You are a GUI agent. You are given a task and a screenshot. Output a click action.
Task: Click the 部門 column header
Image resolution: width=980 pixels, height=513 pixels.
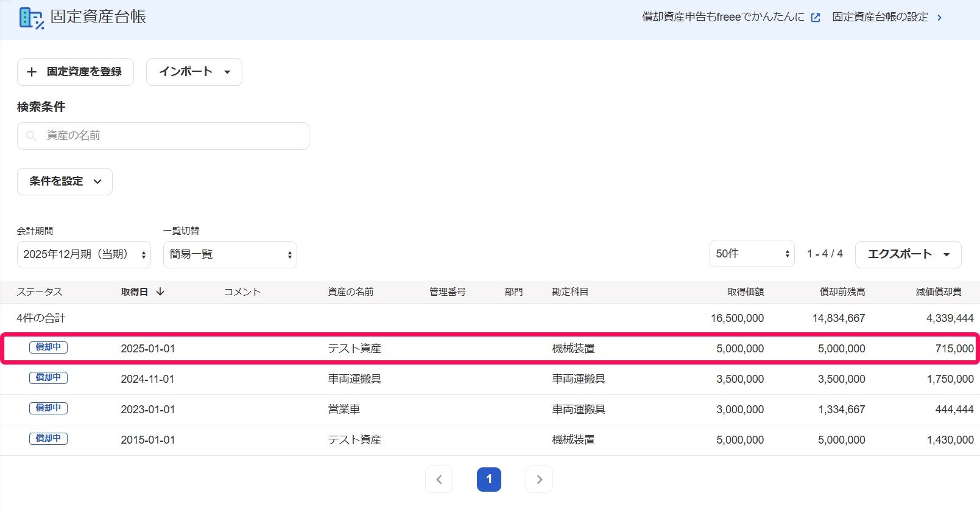pyautogui.click(x=514, y=292)
